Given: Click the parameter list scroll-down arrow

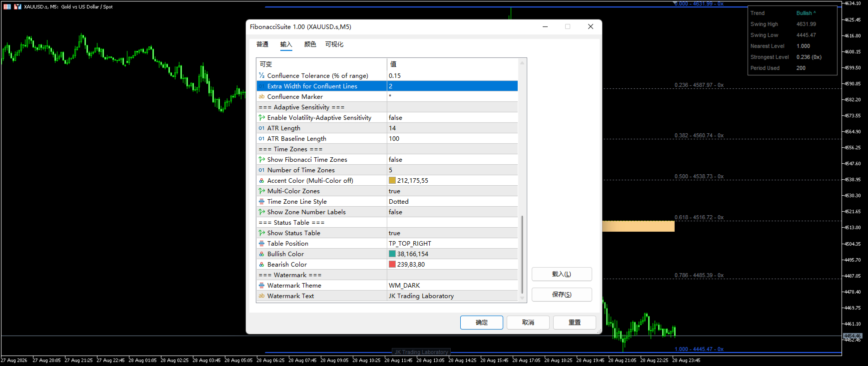Looking at the screenshot, I should (522, 298).
